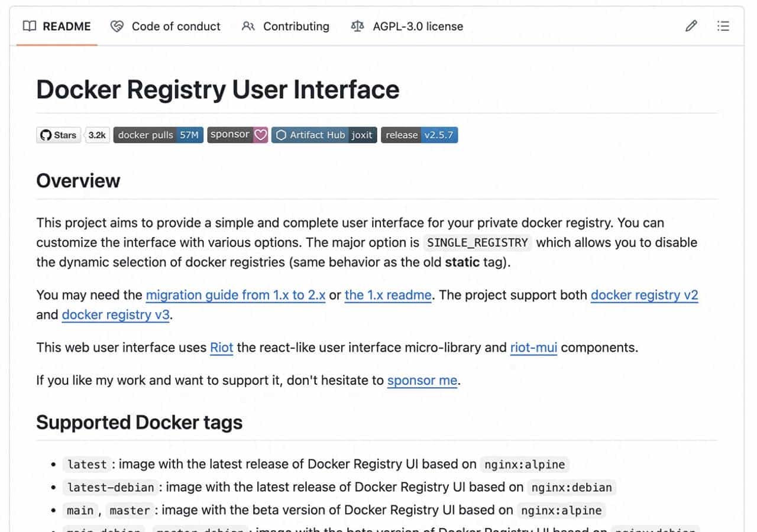This screenshot has width=757, height=532.
Task: Click the heart icon on Code of conduct
Action: tap(116, 26)
